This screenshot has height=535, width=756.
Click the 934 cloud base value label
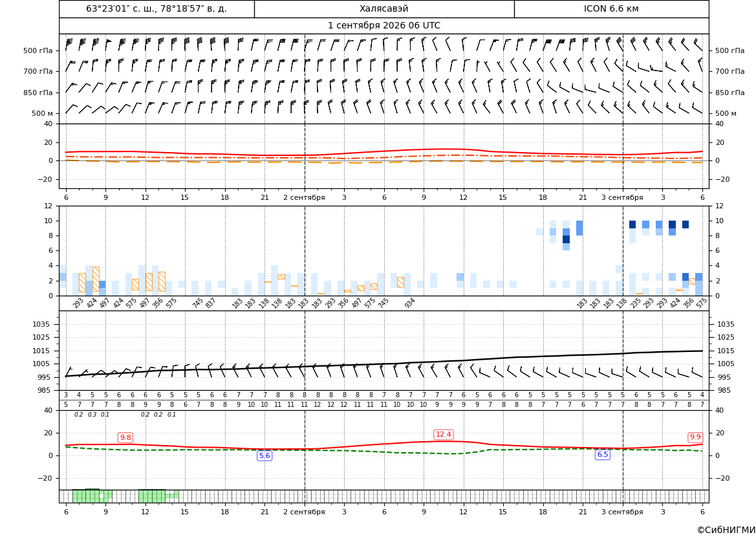(409, 303)
